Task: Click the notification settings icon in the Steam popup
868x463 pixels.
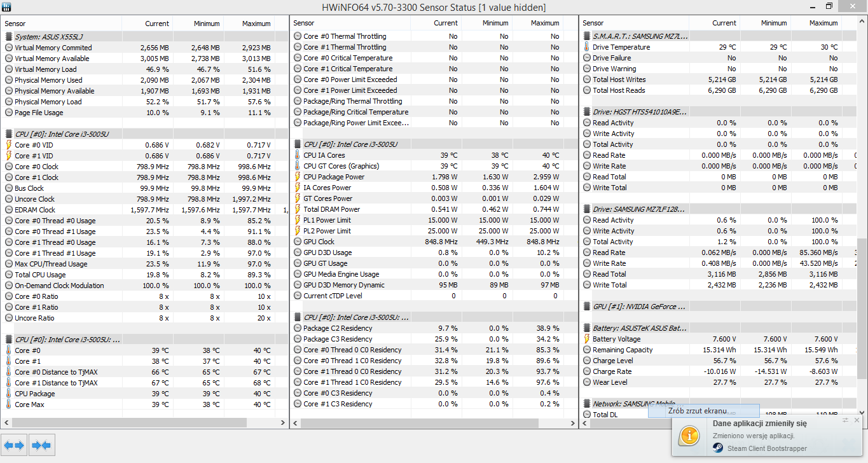Action: tap(844, 420)
